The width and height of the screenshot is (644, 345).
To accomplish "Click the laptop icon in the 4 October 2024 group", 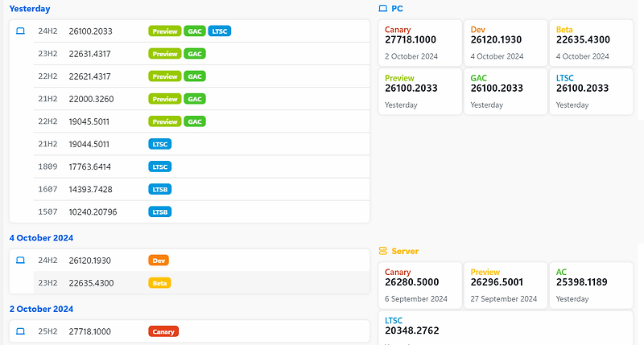I will pos(20,260).
